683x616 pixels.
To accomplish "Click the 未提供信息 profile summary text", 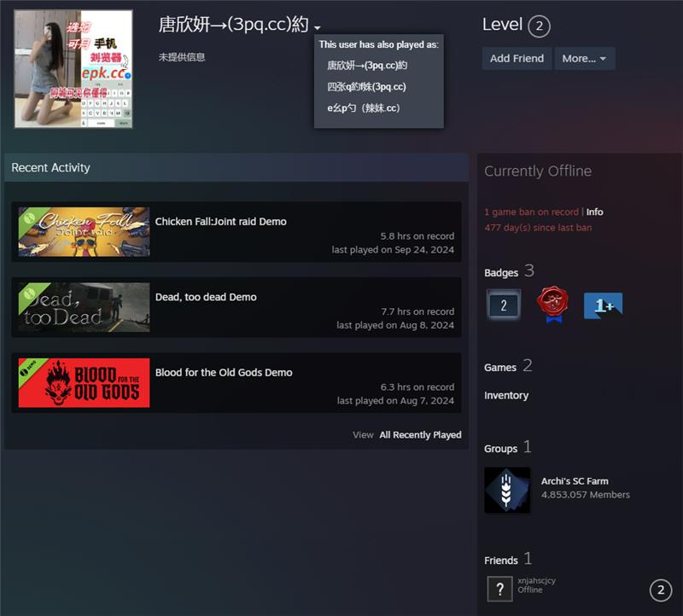I will click(x=182, y=57).
